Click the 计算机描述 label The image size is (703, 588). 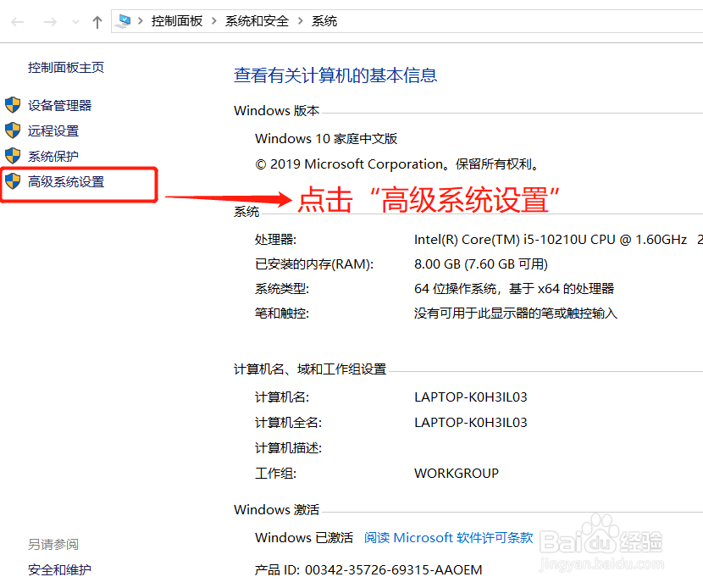(x=288, y=448)
